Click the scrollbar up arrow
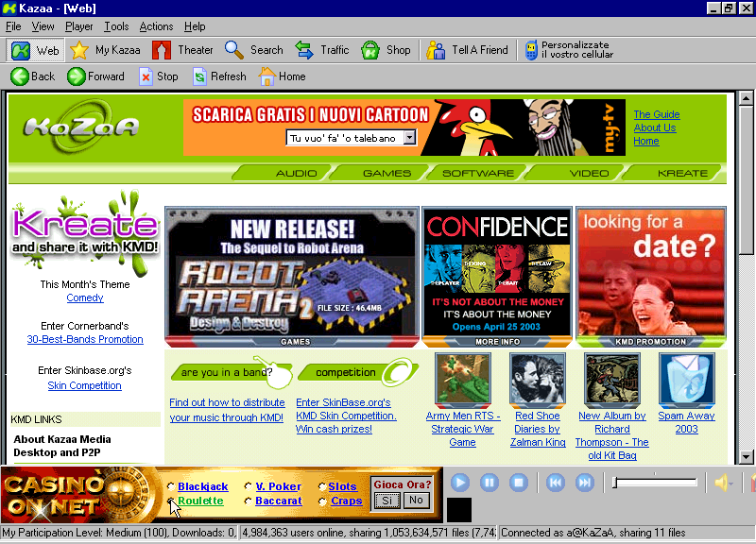Image resolution: width=756 pixels, height=544 pixels. pos(746,98)
